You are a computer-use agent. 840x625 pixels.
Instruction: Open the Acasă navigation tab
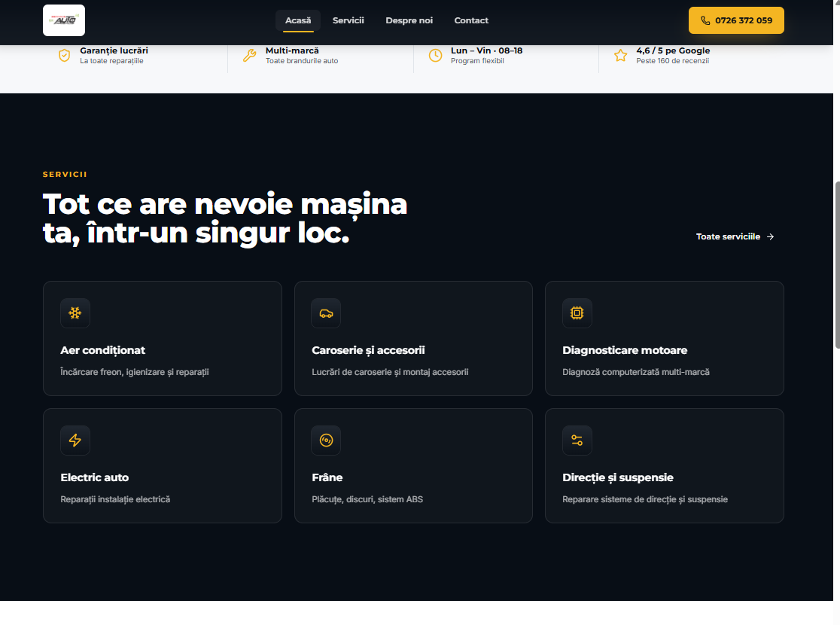[298, 20]
